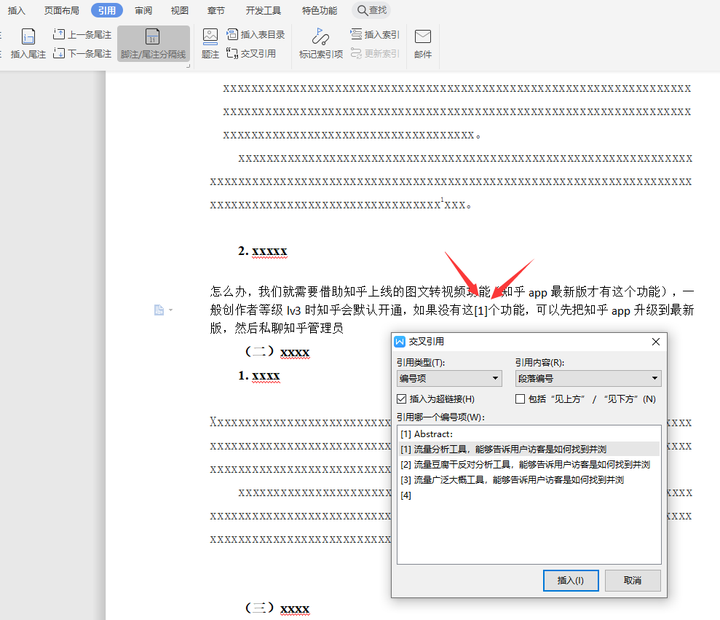Viewport: 720px width, 620px height.
Task: Open the 引用类型 dropdown
Action: (448, 378)
